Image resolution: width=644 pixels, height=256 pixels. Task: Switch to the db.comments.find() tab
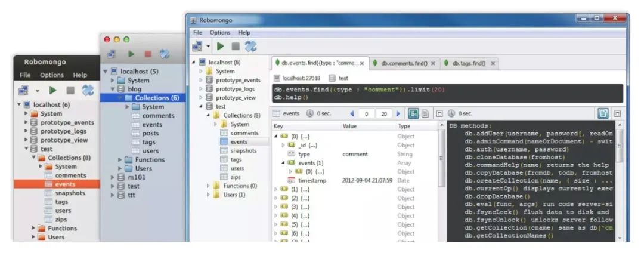tap(403, 63)
